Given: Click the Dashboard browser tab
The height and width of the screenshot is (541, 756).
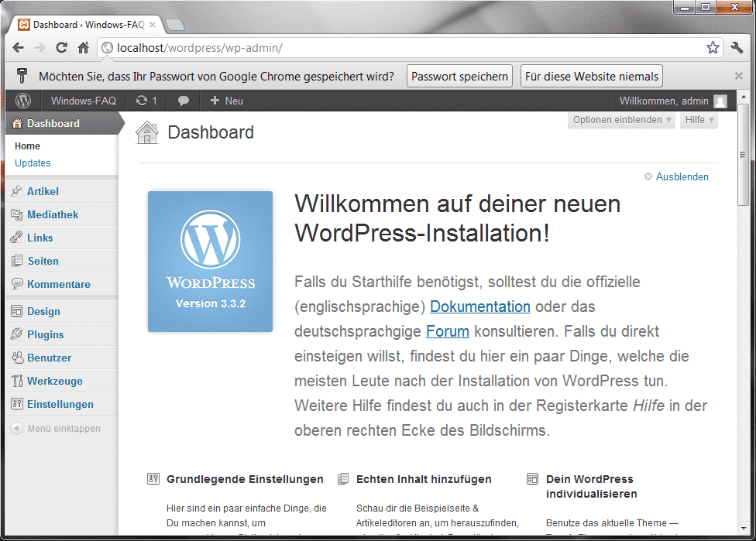Looking at the screenshot, I should click(87, 25).
